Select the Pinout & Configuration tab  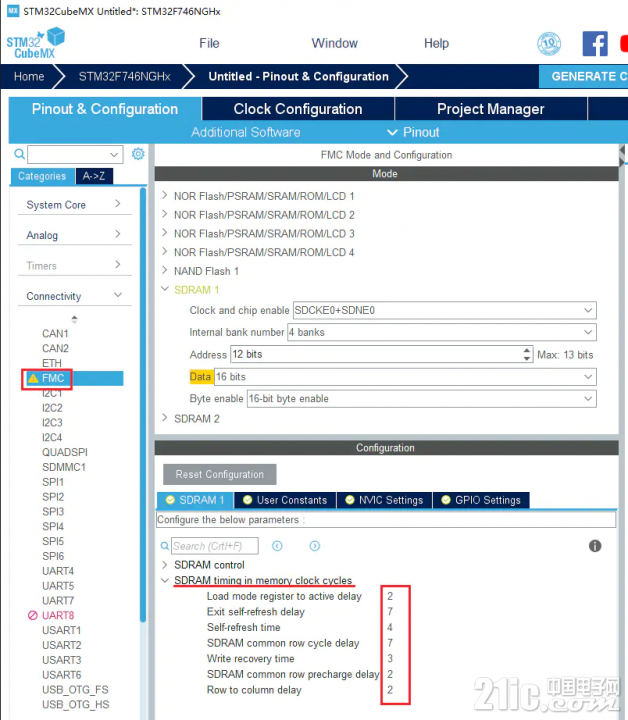pyautogui.click(x=105, y=109)
